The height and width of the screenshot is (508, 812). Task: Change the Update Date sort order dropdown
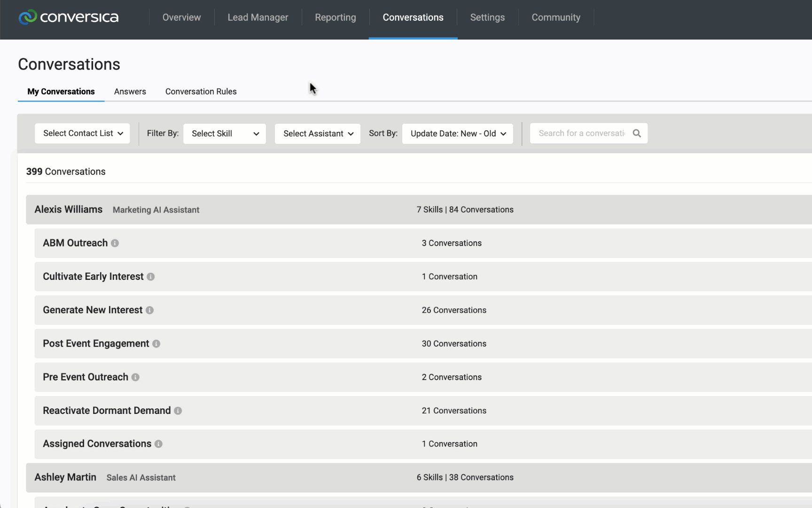tap(457, 134)
